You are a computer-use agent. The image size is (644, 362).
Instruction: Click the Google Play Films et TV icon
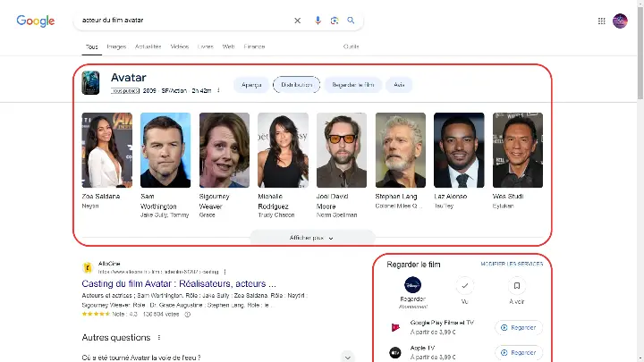[x=395, y=327]
